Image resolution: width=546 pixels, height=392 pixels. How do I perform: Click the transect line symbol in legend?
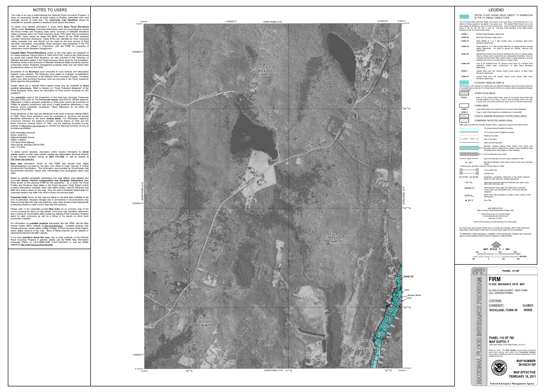469,173
